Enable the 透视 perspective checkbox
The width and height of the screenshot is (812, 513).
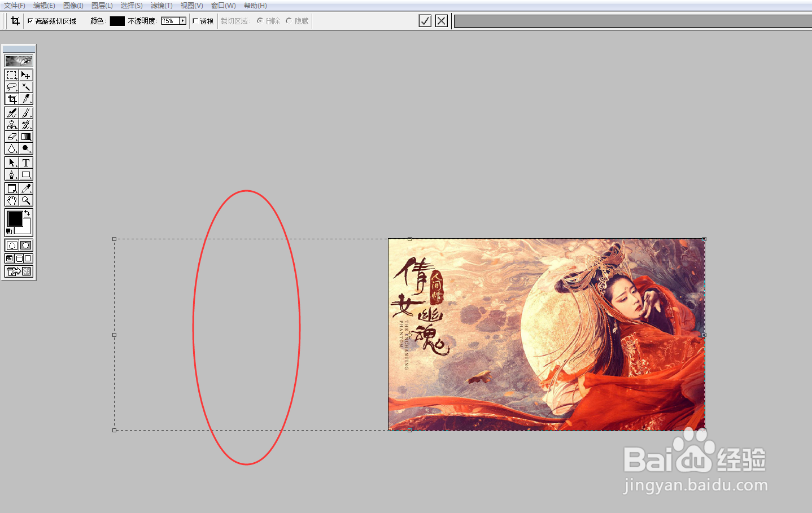tap(195, 21)
